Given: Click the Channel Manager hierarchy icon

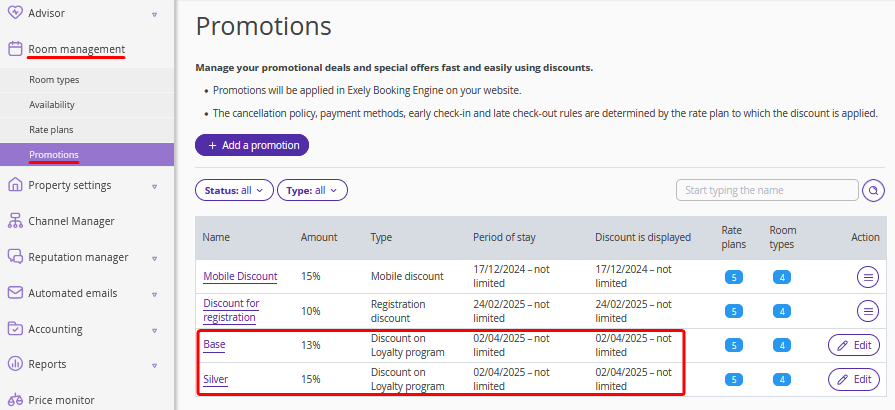Looking at the screenshot, I should 15,221.
